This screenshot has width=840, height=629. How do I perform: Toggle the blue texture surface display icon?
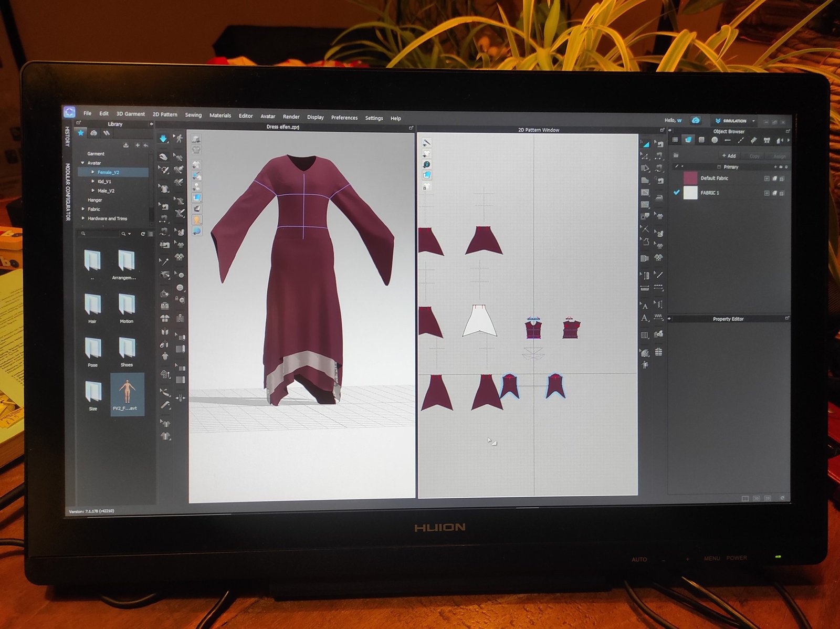click(197, 197)
